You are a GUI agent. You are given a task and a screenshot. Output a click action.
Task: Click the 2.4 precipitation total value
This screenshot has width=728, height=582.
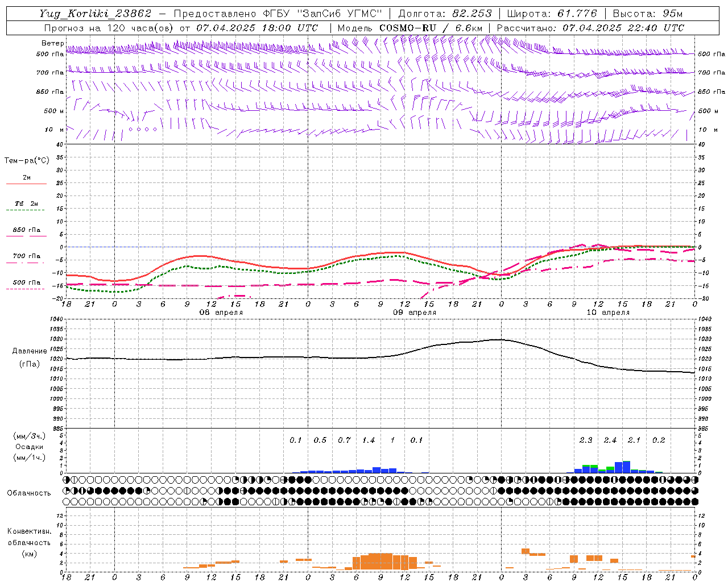click(x=610, y=440)
